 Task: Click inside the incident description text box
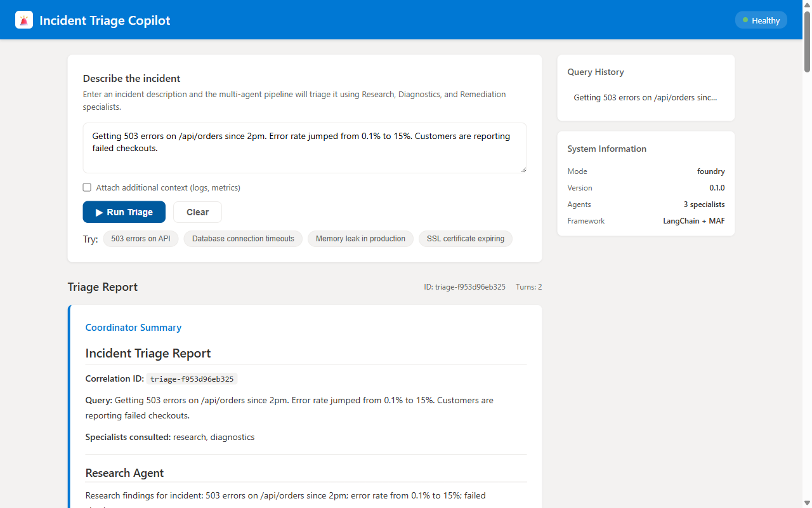point(304,147)
